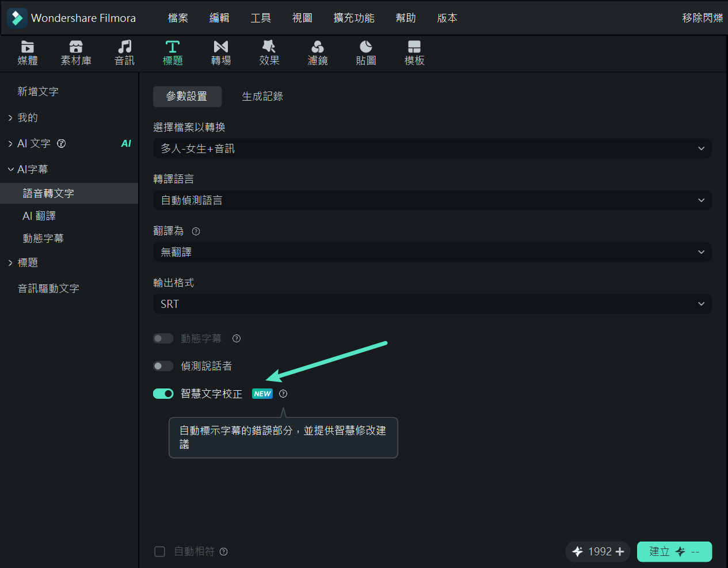Collapse the AI字幕 section
The width and height of the screenshot is (728, 568).
pos(10,169)
